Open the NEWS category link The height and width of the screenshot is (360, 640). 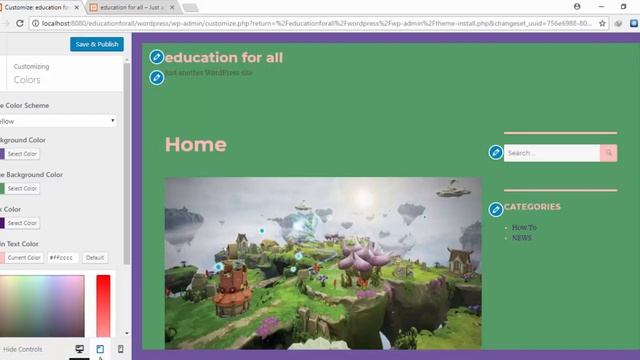pos(522,238)
